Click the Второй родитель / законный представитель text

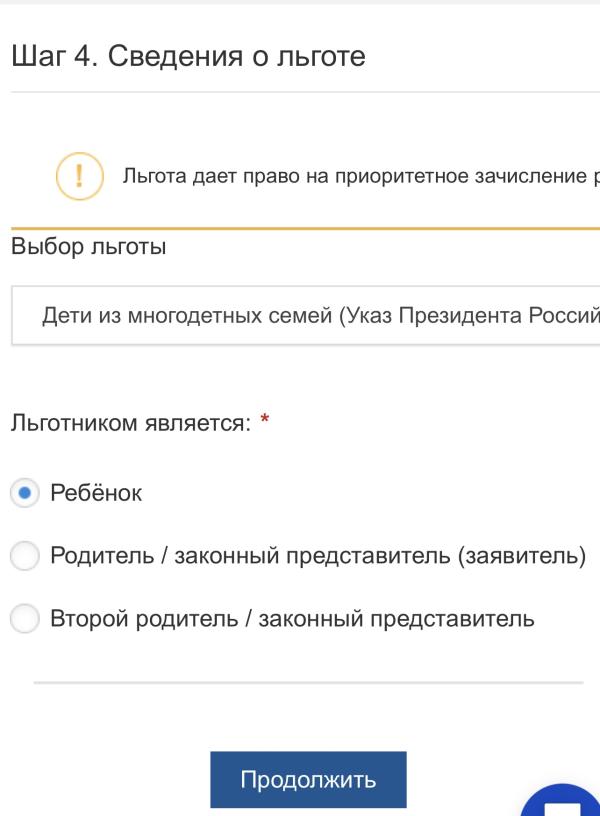click(292, 619)
